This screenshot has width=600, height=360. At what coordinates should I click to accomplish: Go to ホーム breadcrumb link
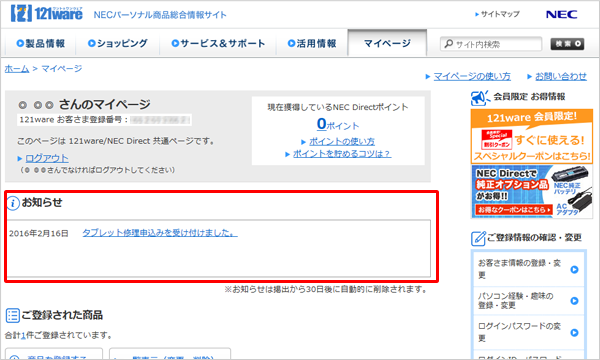[17, 68]
